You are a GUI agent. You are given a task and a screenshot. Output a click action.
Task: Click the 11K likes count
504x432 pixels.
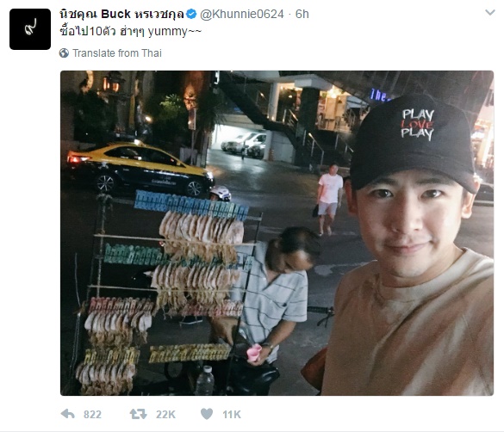[232, 414]
